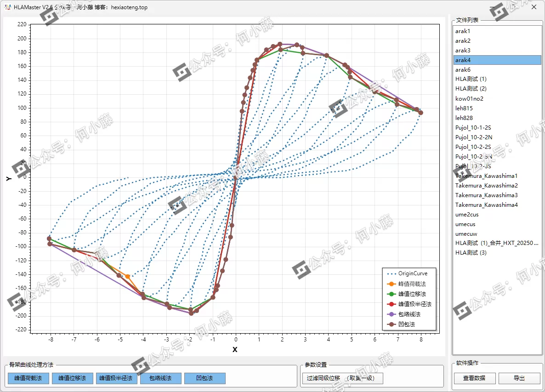Select arak1 in the file list
Viewport: 545px width, 392px height.
(x=463, y=31)
